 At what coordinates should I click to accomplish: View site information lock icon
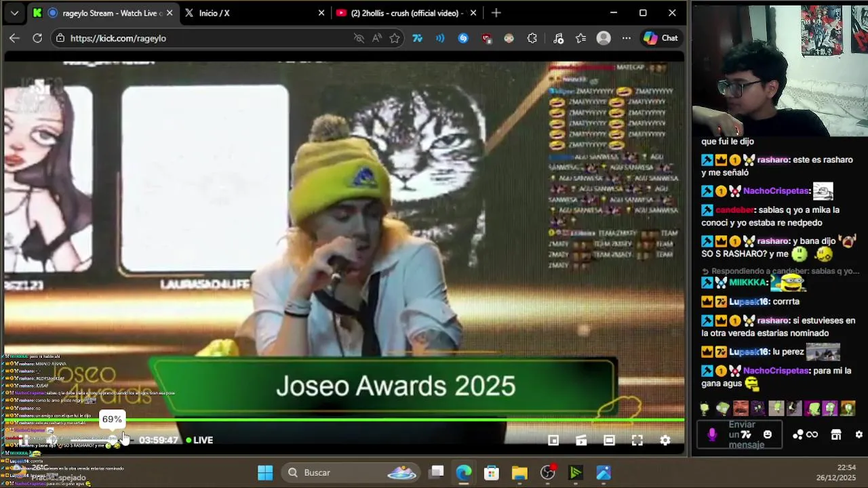[60, 38]
